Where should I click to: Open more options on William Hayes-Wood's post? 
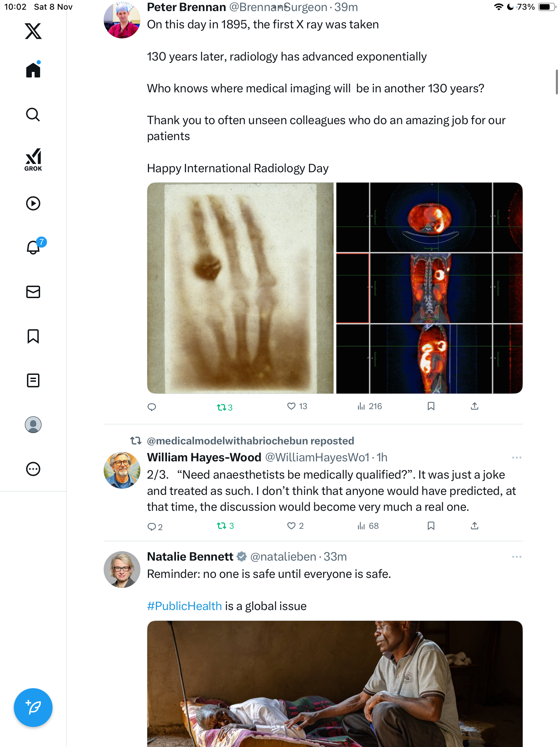(x=516, y=458)
